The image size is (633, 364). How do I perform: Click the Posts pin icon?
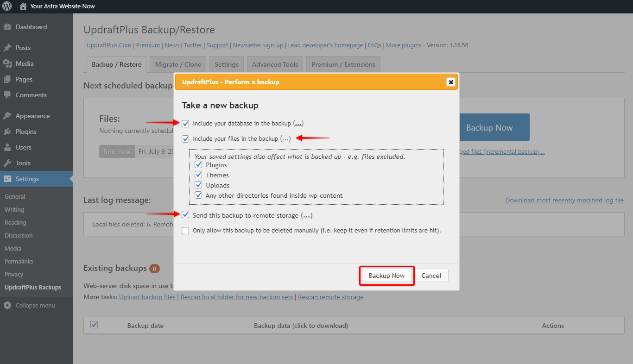7,48
